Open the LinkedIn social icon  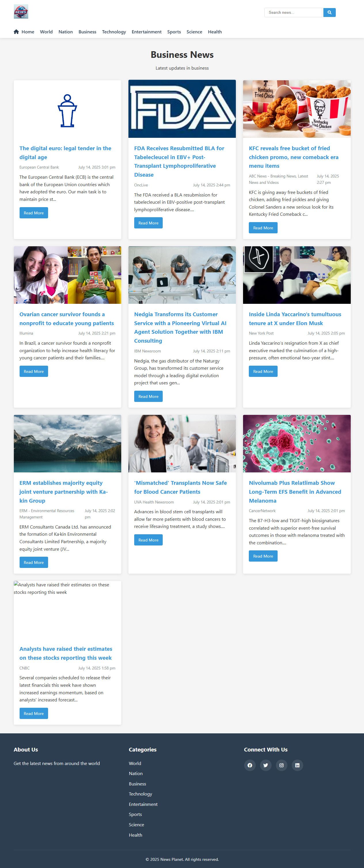[297, 765]
